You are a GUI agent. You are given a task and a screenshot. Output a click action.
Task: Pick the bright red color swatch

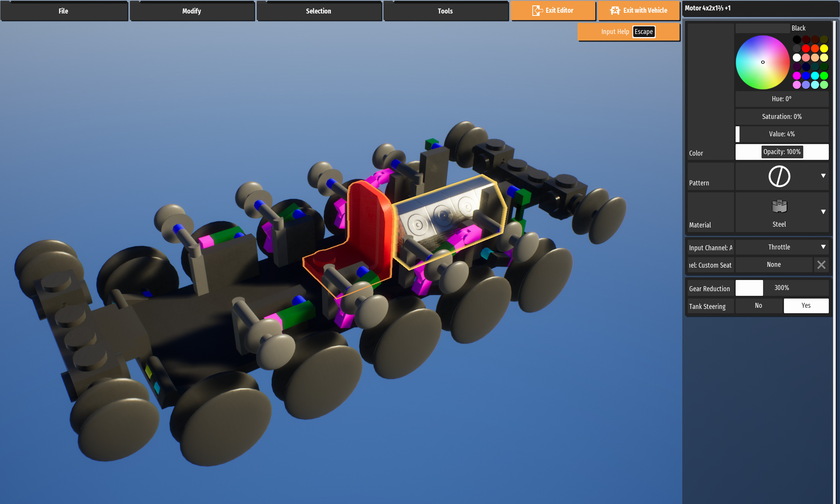pyautogui.click(x=806, y=49)
